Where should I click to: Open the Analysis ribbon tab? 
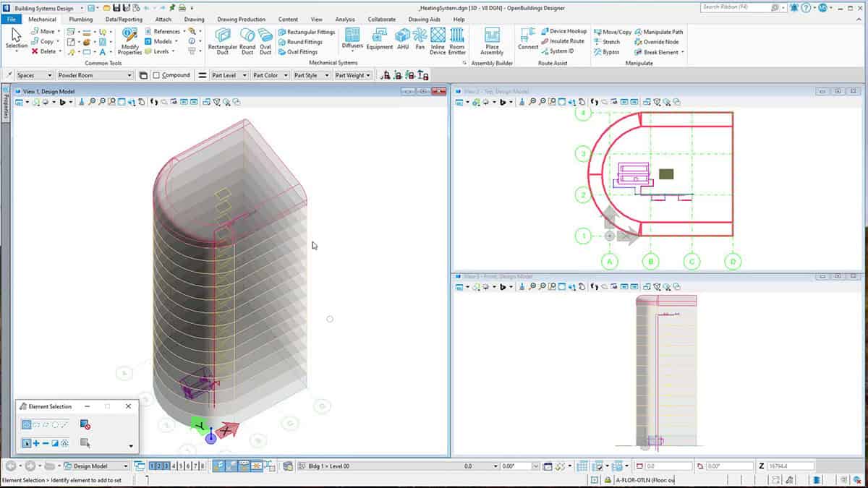pos(345,19)
